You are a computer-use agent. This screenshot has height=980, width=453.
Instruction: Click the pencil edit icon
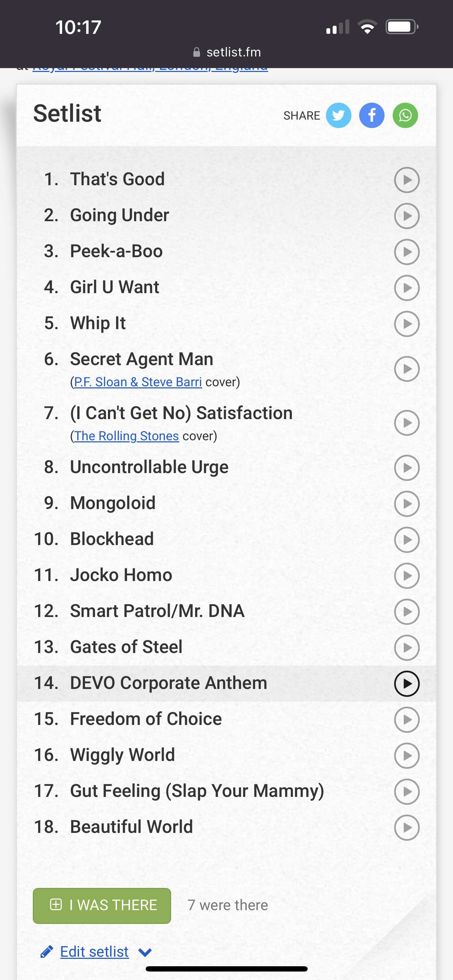[x=47, y=951]
